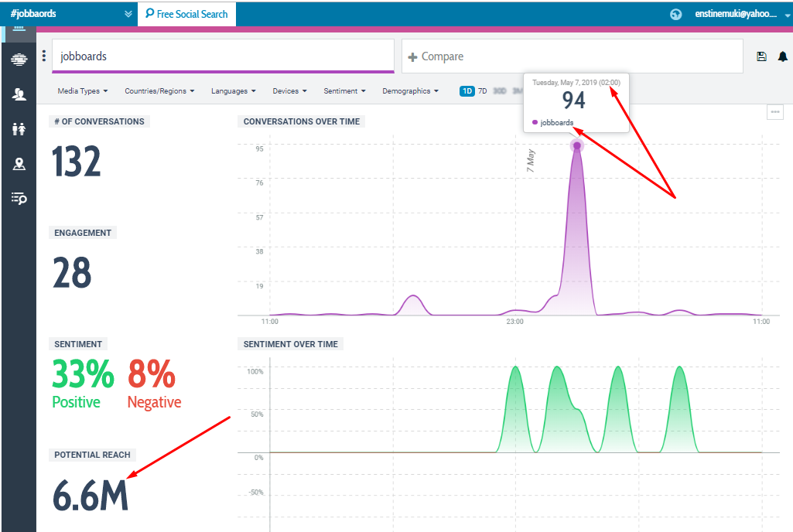The image size is (793, 532).
Task: Click the Compare search field
Action: click(572, 56)
